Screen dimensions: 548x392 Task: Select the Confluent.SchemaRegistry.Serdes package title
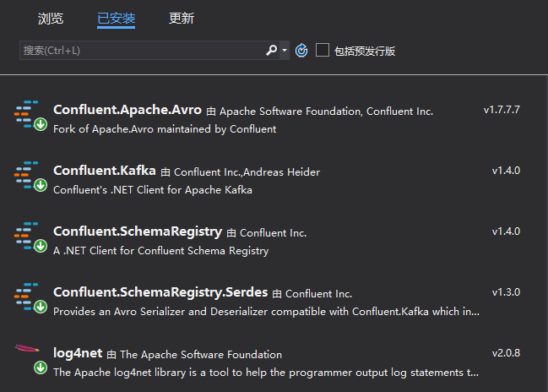(160, 292)
